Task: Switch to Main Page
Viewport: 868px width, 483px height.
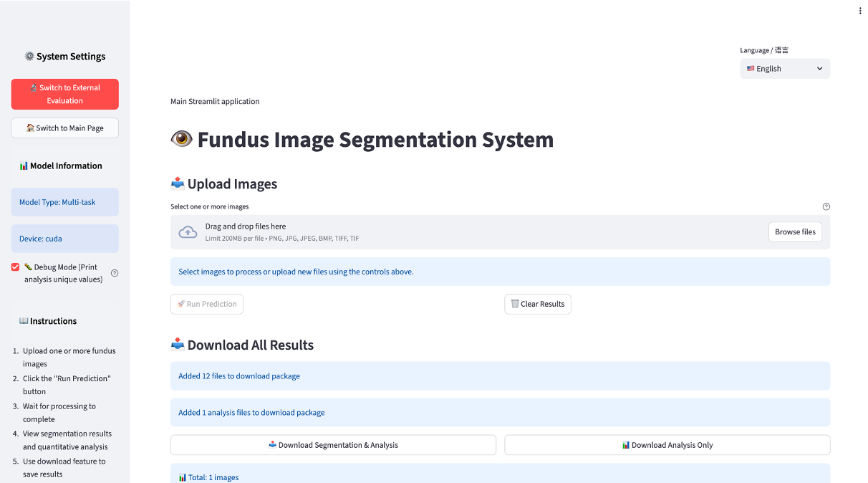Action: click(x=65, y=128)
